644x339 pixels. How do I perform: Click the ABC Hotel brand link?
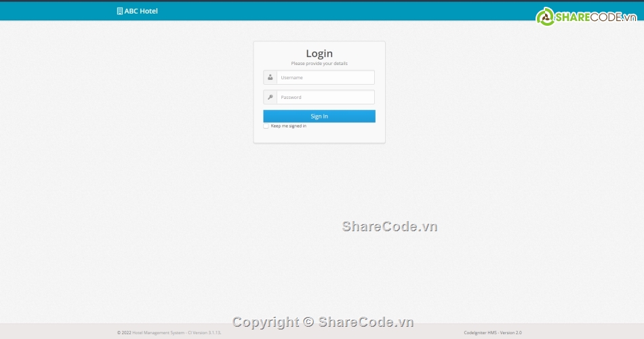tap(137, 11)
